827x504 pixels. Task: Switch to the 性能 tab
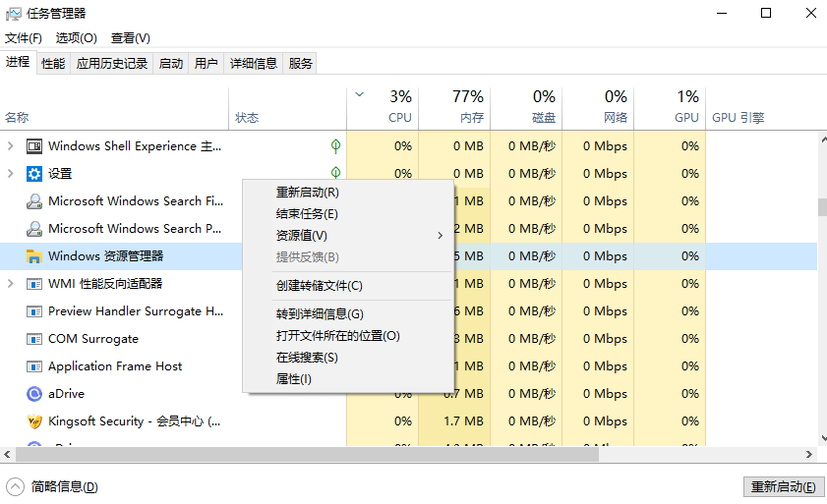(x=53, y=64)
